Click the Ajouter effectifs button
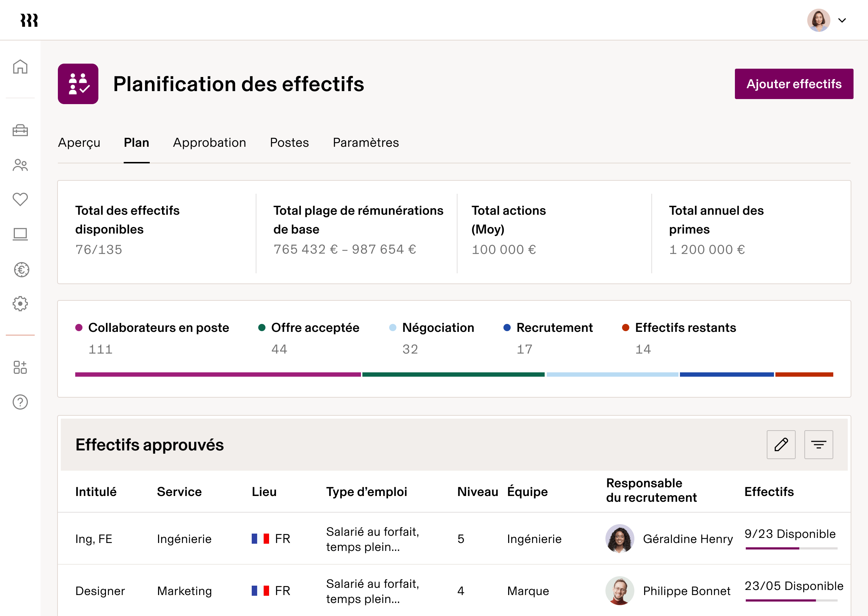 click(x=793, y=84)
